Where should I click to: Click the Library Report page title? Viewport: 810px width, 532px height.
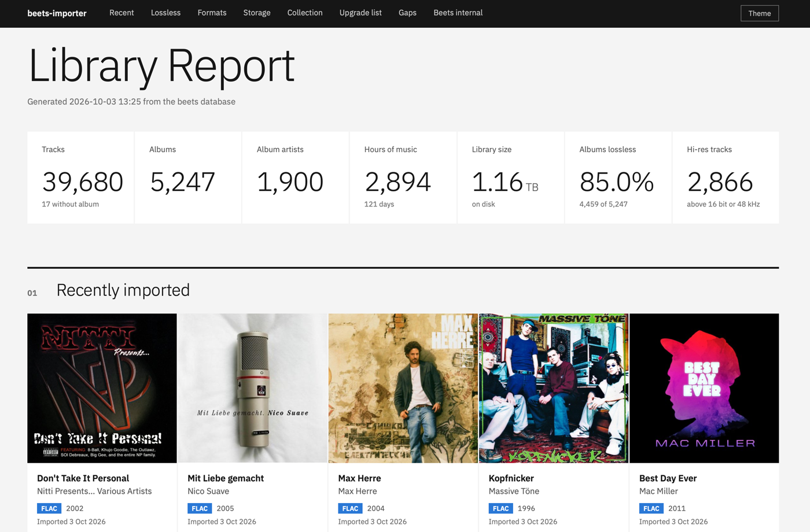pos(161,65)
